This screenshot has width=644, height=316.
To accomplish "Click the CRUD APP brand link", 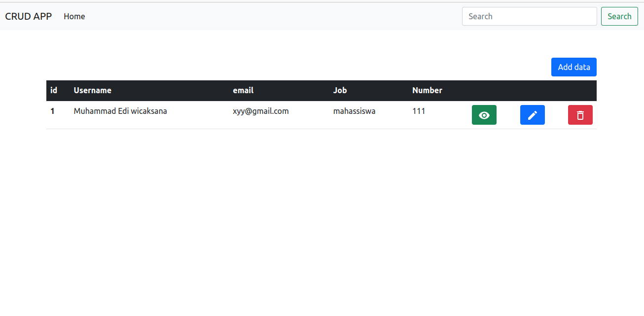I will click(28, 16).
